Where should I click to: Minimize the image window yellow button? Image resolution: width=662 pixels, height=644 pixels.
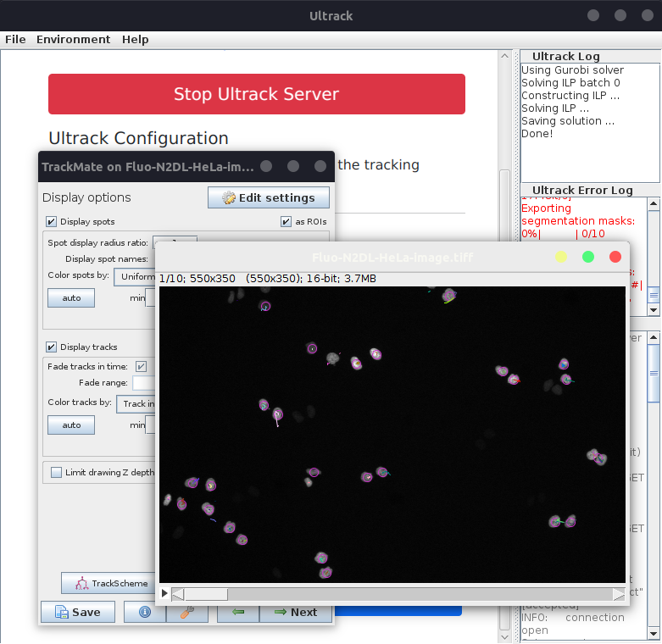pos(560,257)
